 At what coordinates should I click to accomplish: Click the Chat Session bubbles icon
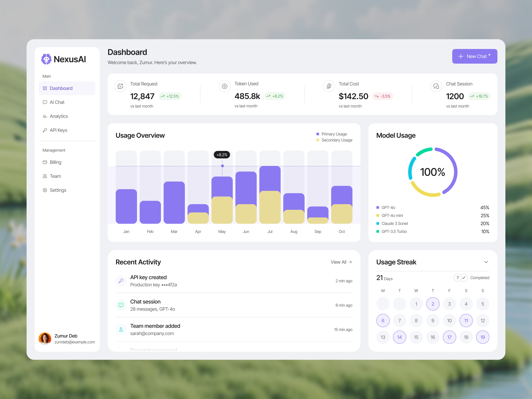point(436,86)
